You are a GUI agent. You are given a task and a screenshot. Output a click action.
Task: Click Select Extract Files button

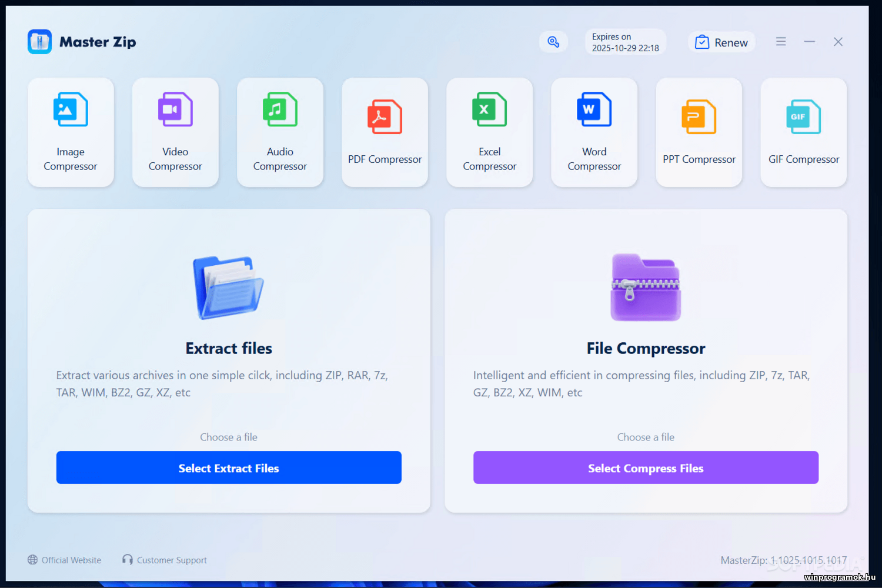tap(229, 467)
